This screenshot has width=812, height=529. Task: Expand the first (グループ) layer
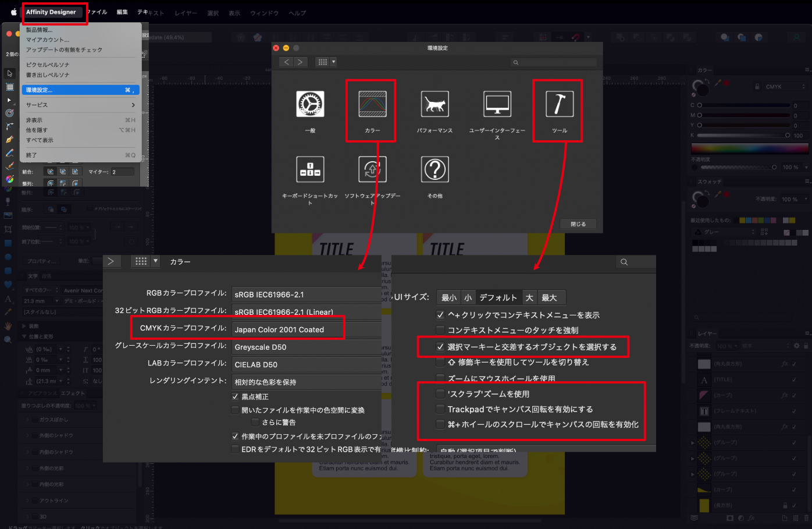tap(693, 443)
